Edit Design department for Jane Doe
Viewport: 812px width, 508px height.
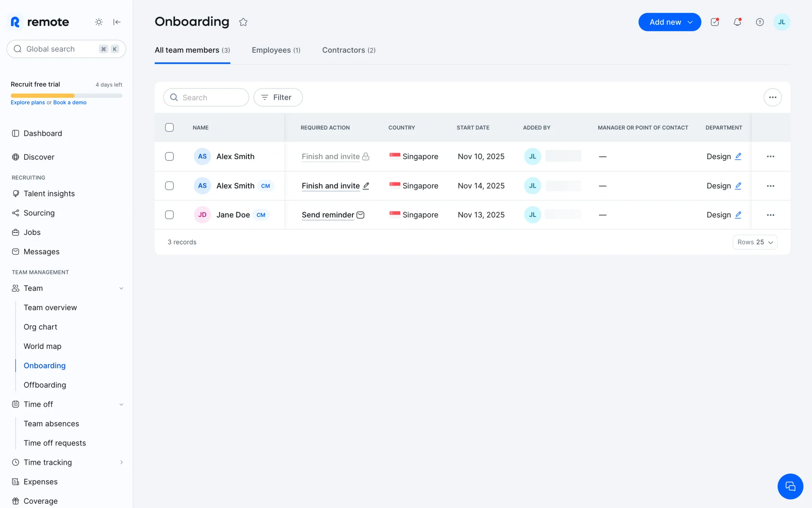coord(738,215)
